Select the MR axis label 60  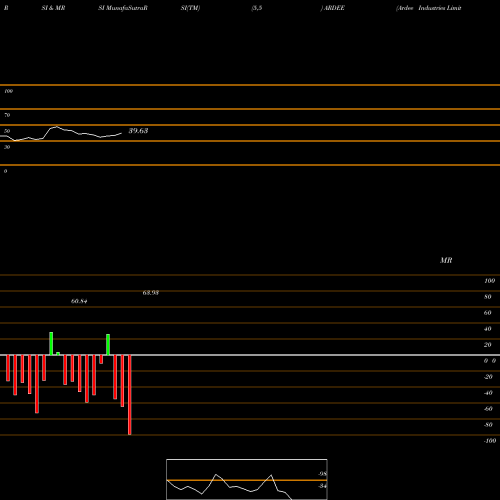tap(488, 313)
